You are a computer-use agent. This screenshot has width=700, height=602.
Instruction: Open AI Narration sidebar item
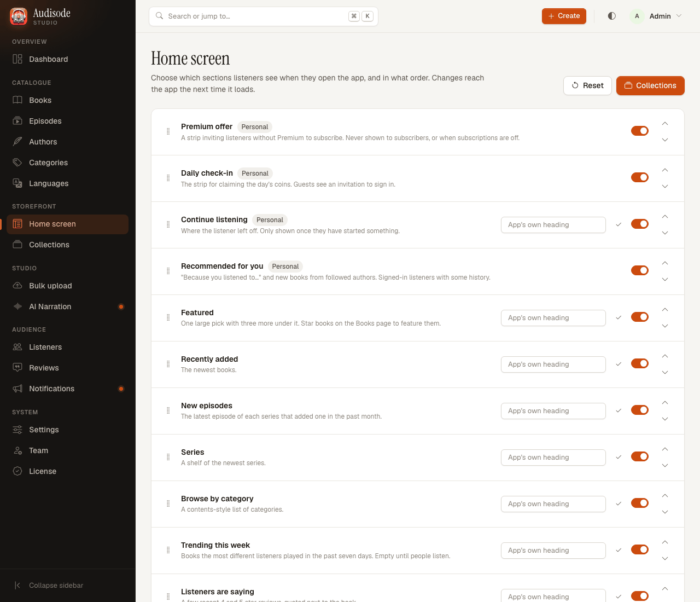pos(68,306)
